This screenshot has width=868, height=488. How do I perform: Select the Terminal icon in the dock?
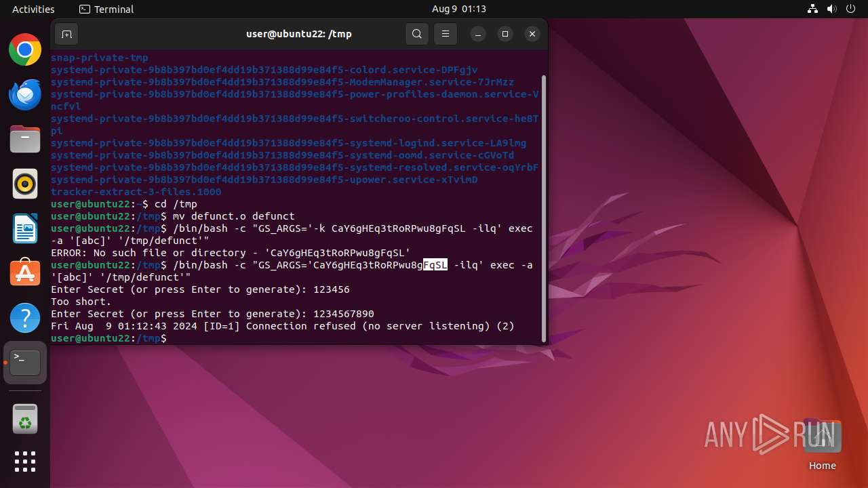click(x=25, y=363)
